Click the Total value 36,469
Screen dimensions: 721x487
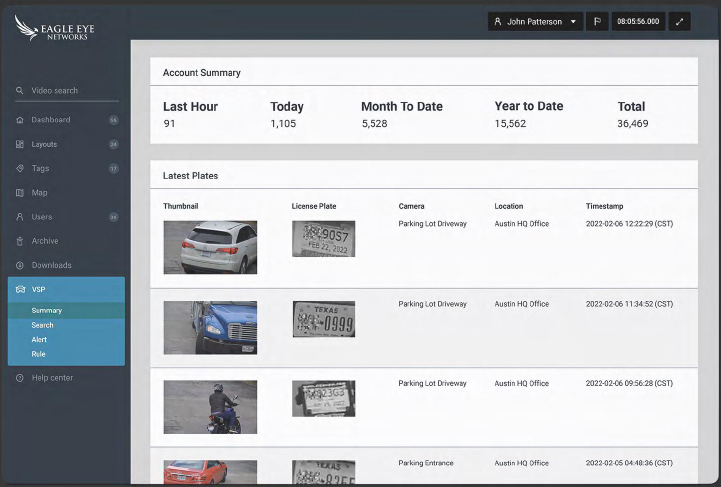633,124
